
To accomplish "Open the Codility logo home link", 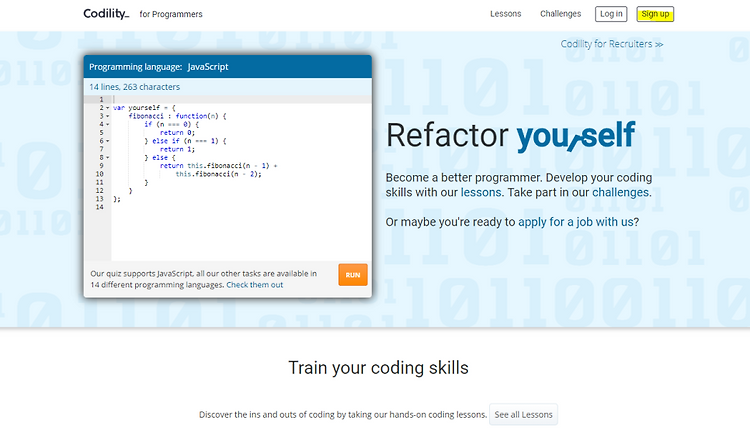I will click(x=106, y=14).
